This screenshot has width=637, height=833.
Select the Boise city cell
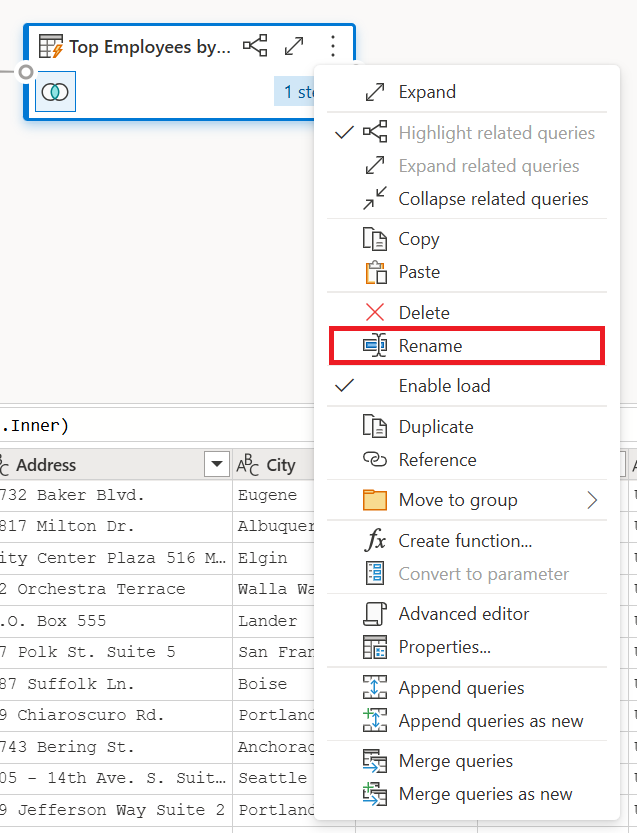[274, 684]
